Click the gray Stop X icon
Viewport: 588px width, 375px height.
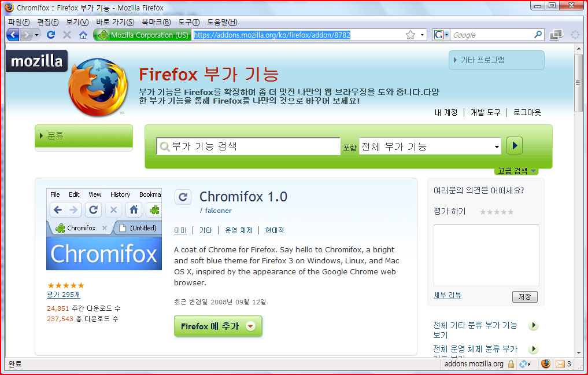tap(67, 35)
